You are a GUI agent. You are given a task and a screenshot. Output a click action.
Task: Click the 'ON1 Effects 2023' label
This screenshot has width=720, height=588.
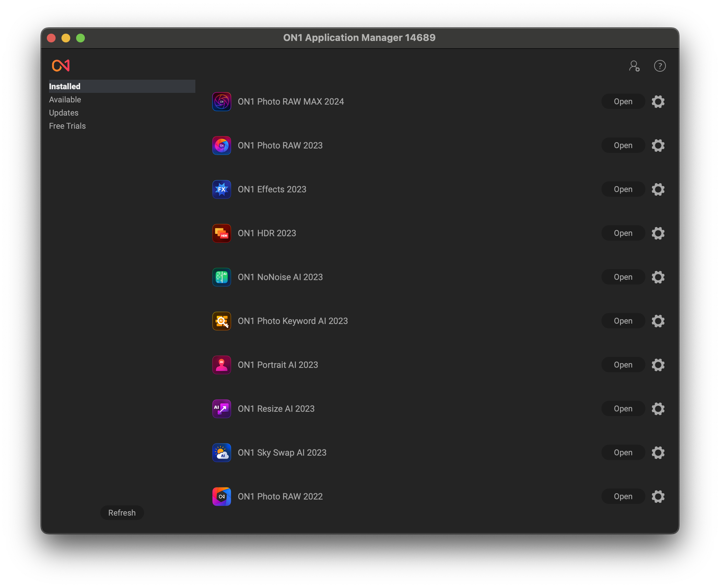point(272,189)
